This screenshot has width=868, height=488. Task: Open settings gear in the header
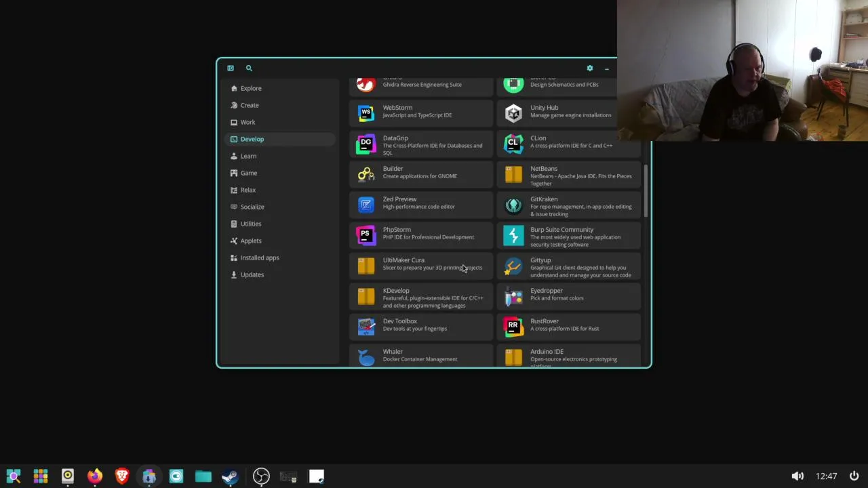click(x=590, y=68)
